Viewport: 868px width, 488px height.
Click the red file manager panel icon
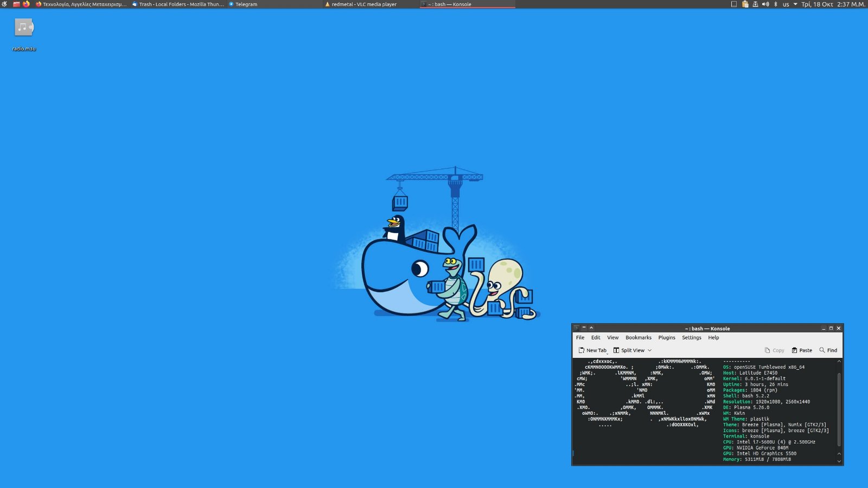pos(16,4)
